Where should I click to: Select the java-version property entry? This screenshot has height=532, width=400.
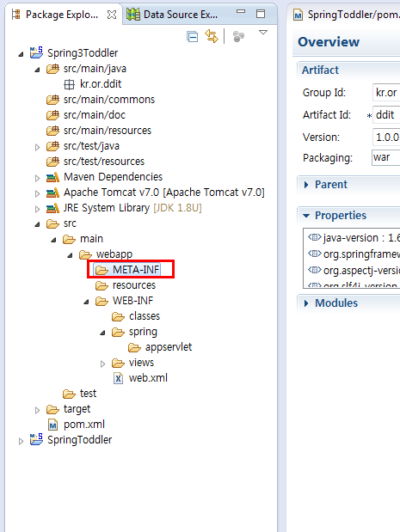point(354,238)
